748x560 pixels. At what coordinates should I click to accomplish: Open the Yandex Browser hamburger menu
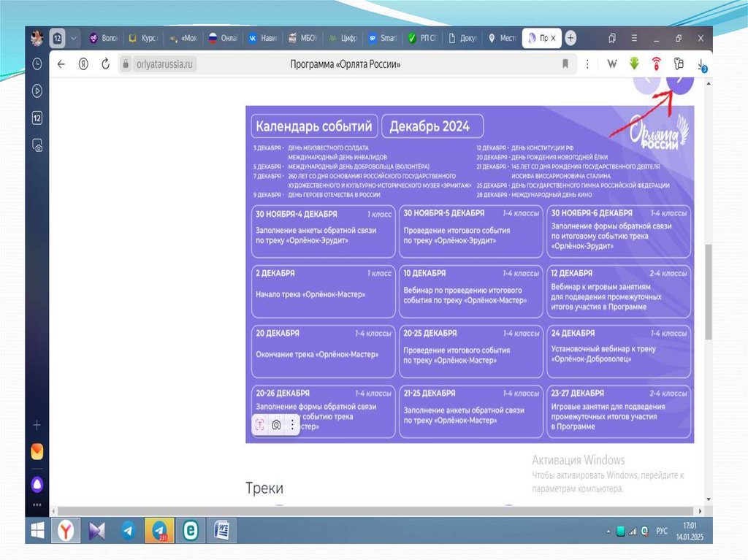tap(634, 38)
